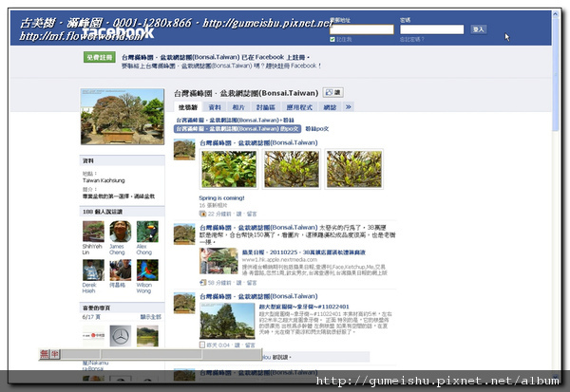The width and height of the screenshot is (570, 392).
Task: Open the green landscape favorite page thumbnail
Action: [x=147, y=336]
